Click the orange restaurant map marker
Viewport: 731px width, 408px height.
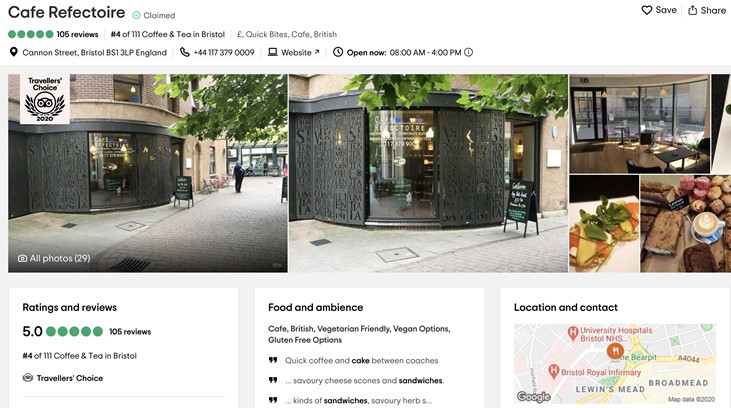tap(615, 351)
